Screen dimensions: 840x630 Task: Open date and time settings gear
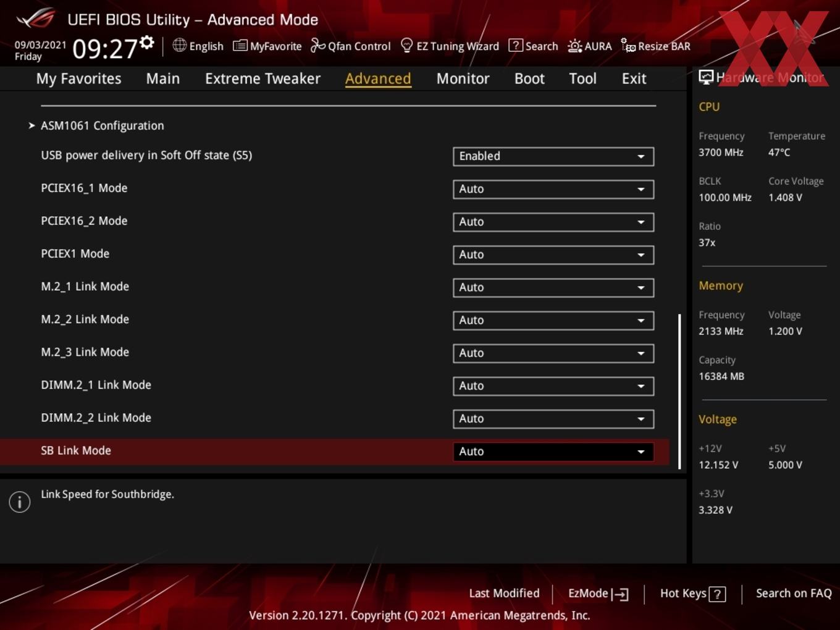tap(147, 42)
